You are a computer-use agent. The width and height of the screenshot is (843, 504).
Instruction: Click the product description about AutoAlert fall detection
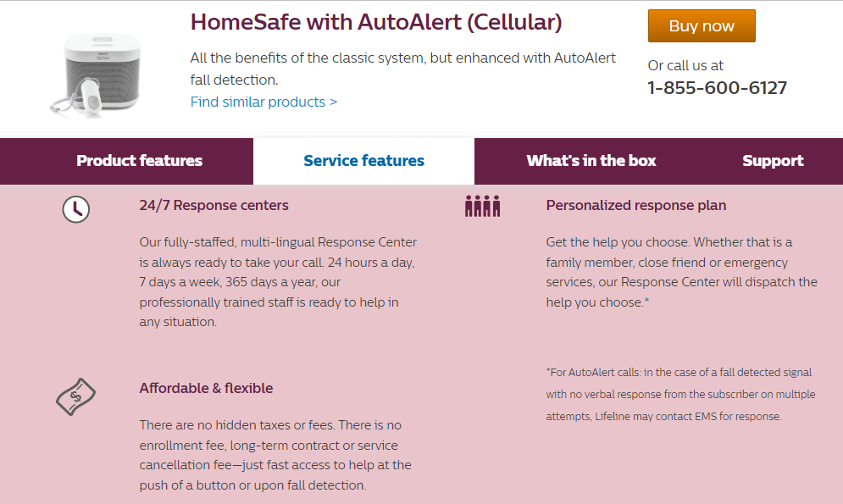[x=402, y=69]
